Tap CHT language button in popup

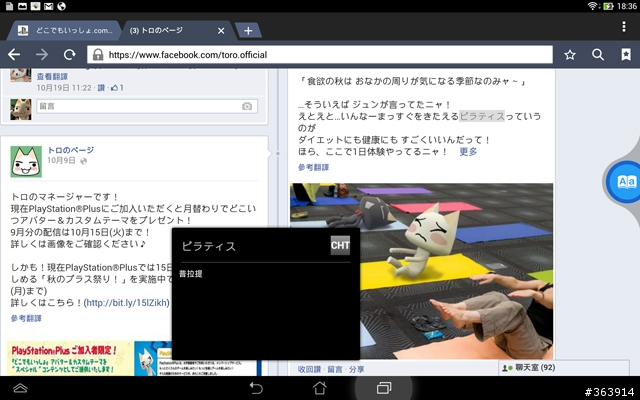coord(340,245)
